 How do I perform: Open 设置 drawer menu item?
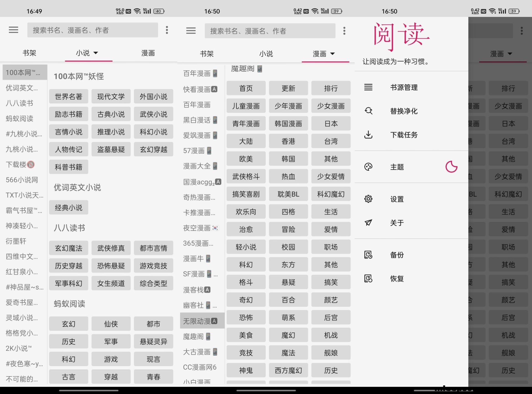[x=411, y=199]
